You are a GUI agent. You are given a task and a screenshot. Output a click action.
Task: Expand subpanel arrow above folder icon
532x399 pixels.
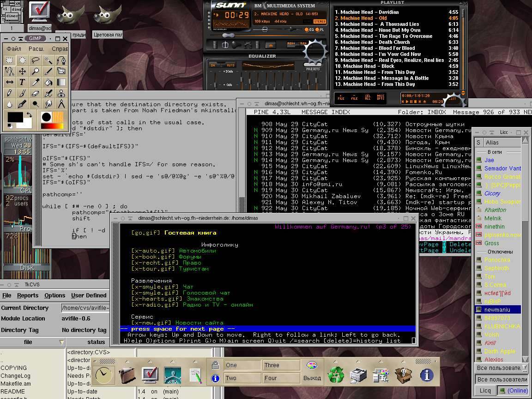[127, 361]
